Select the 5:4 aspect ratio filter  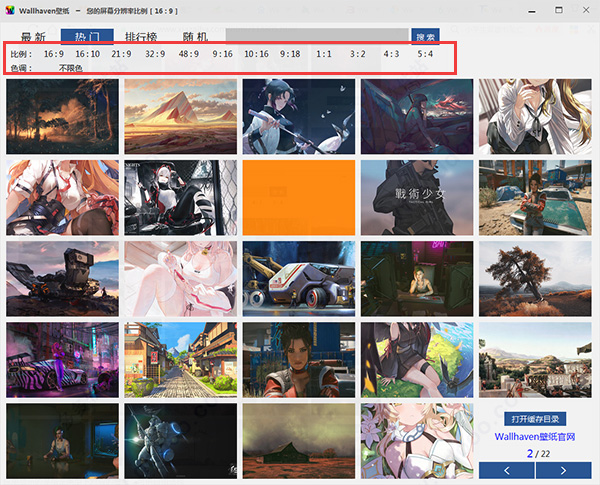pos(426,54)
